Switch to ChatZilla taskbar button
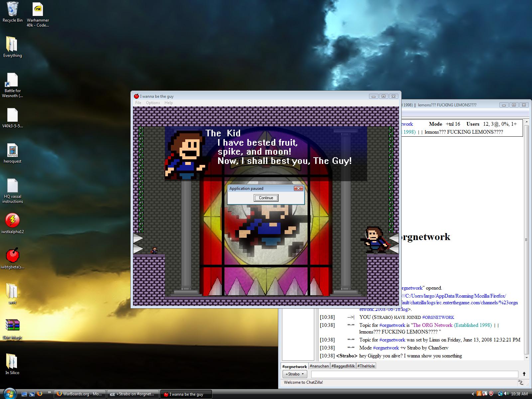Screen dimensions: 532x399 tap(133, 394)
